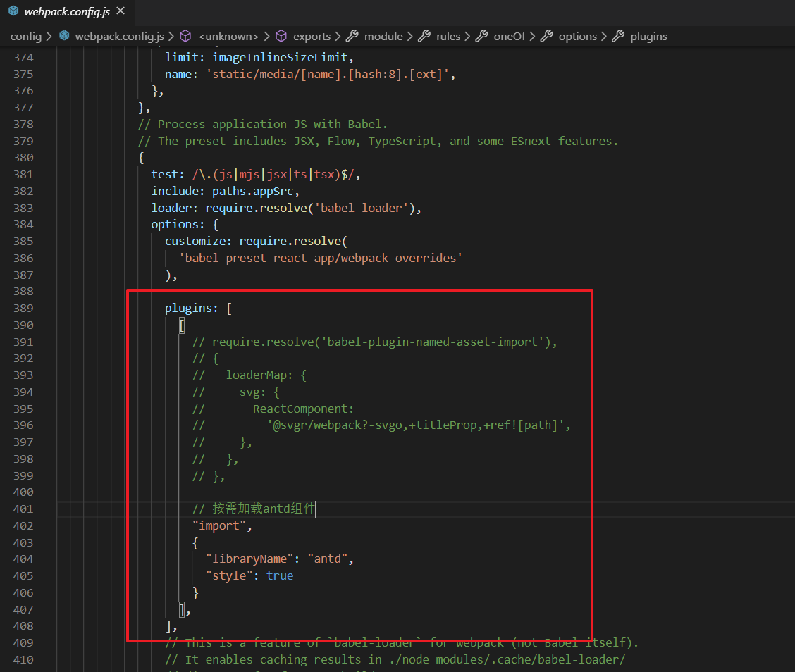Click wrench icon beside oneOf breadcrumb
795x672 pixels.
[x=481, y=36]
